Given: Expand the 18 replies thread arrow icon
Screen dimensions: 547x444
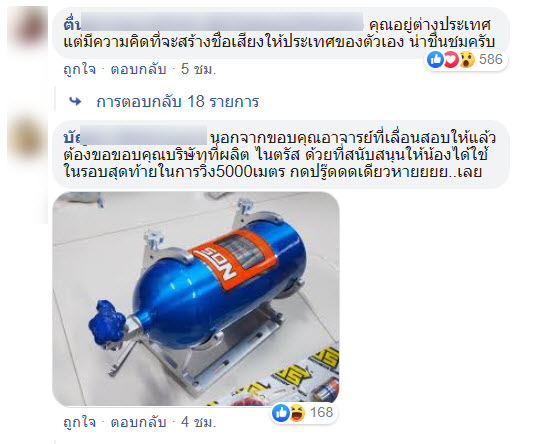Looking at the screenshot, I should click(75, 101).
